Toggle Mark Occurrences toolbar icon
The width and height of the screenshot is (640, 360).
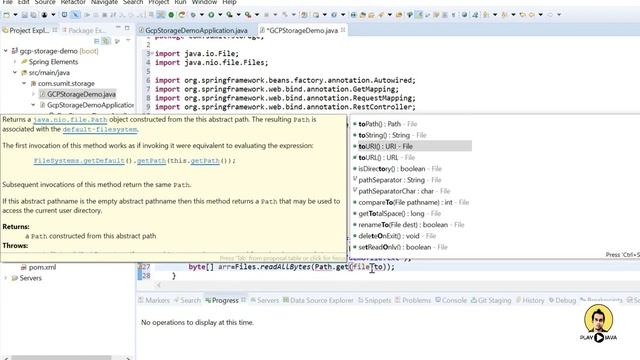point(418,15)
